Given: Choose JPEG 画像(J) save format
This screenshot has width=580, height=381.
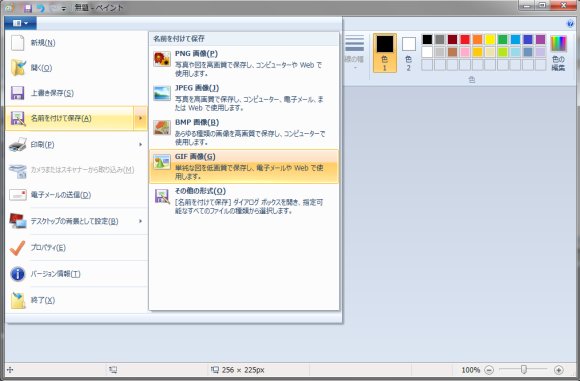Looking at the screenshot, I should point(244,98).
